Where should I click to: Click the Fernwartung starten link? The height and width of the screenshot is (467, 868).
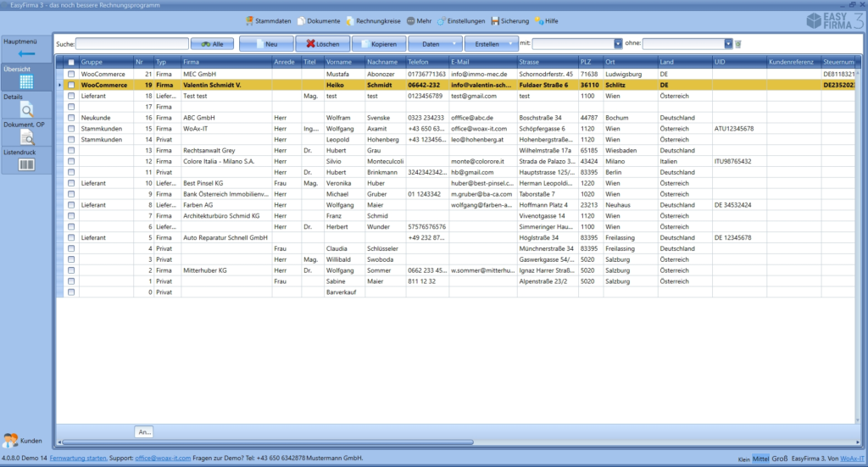point(79,459)
